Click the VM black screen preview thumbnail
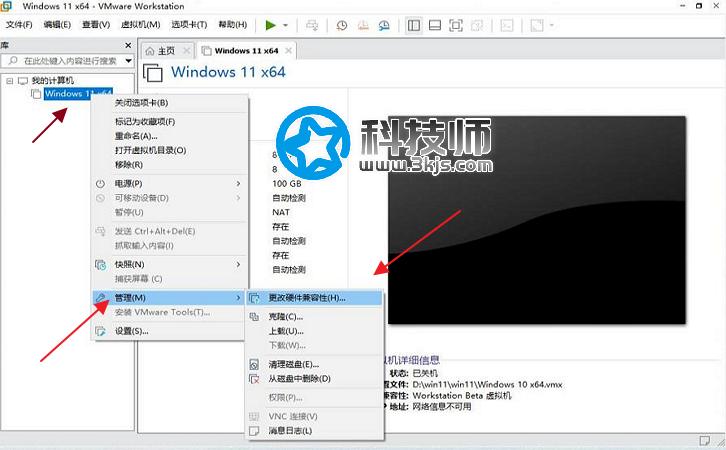The width and height of the screenshot is (726, 450). (x=537, y=220)
